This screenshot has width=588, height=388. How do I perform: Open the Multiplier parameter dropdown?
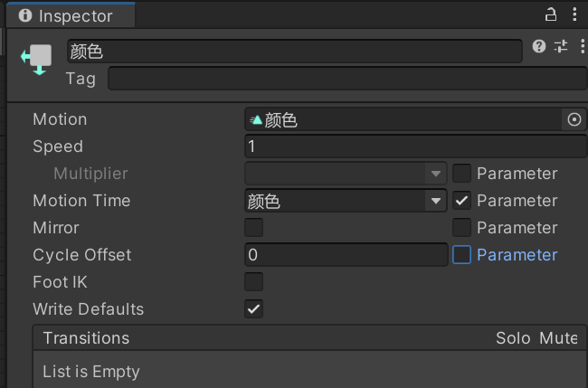tap(346, 174)
